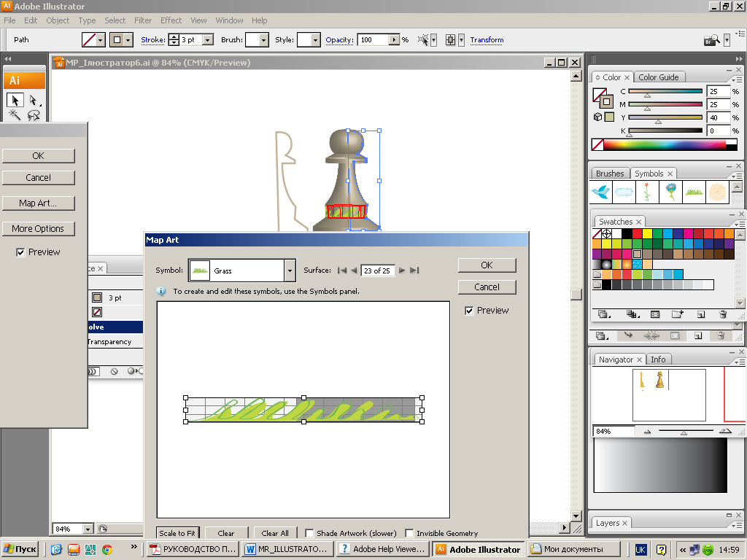Select the Magic Wand tool

[x=15, y=114]
